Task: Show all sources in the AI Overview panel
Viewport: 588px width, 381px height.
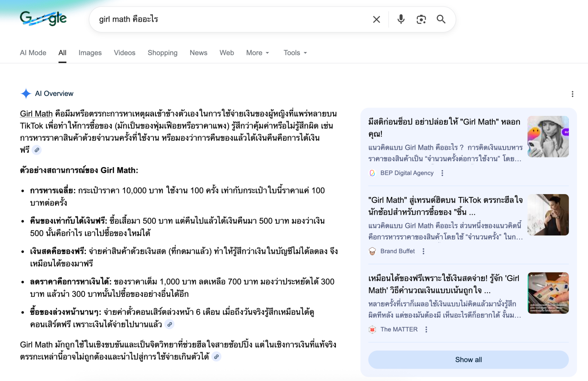Action: pos(468,359)
